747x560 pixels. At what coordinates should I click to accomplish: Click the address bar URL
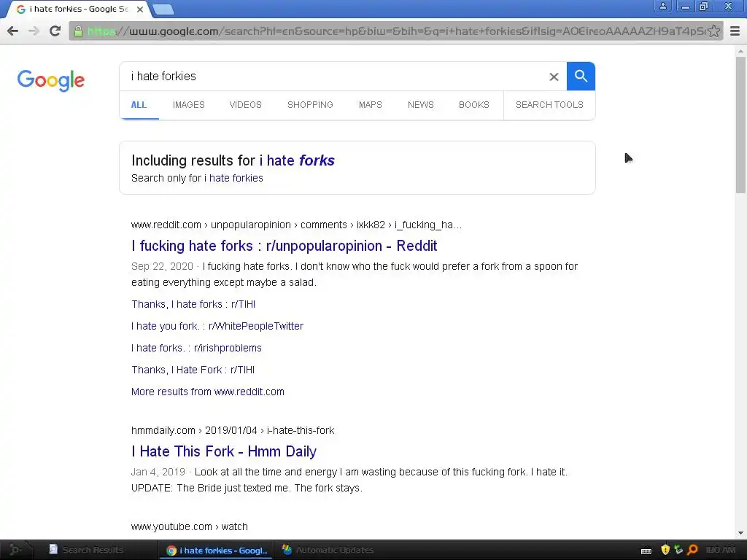pyautogui.click(x=395, y=31)
